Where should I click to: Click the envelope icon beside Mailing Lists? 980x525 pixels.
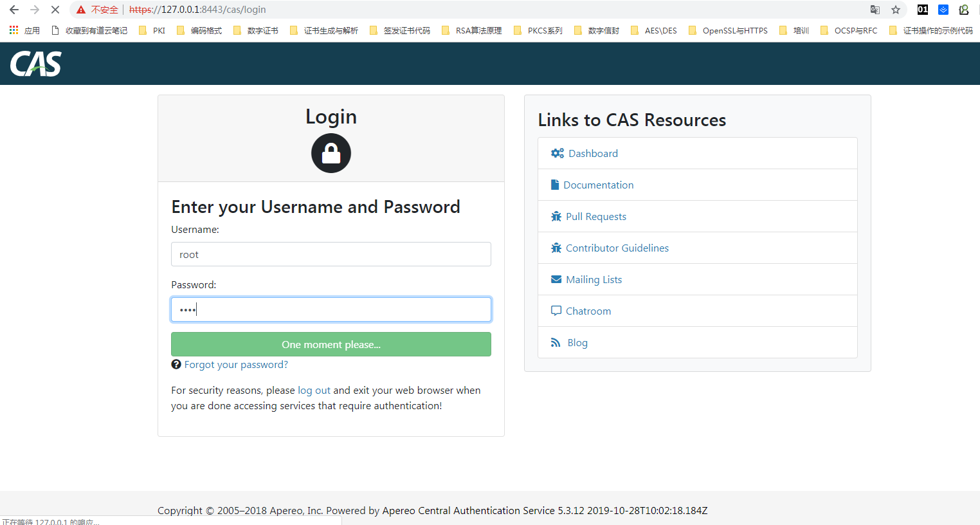(x=556, y=279)
